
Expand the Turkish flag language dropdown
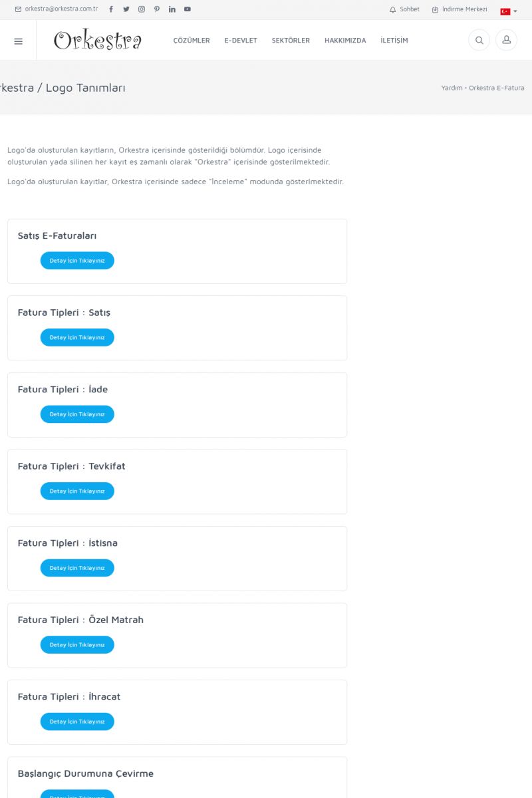point(509,11)
